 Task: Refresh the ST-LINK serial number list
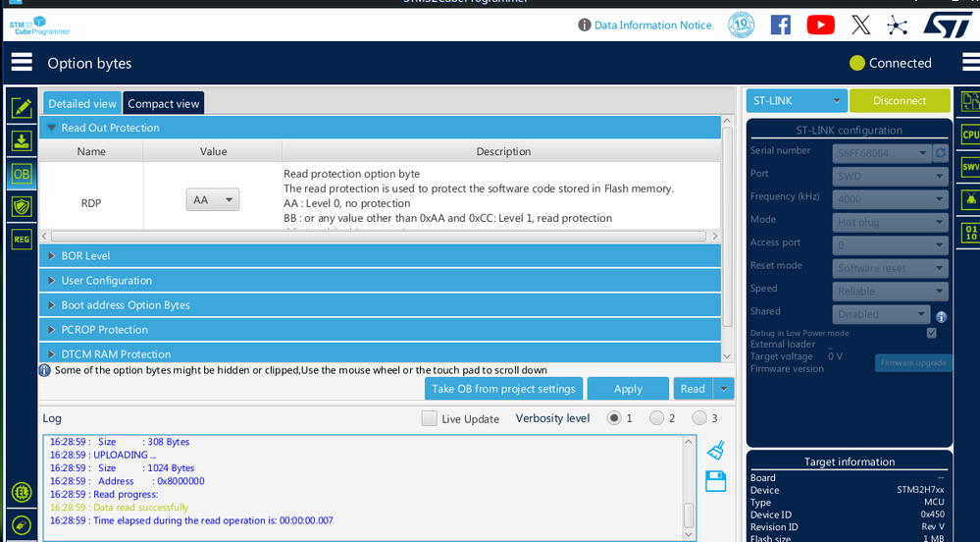[941, 153]
